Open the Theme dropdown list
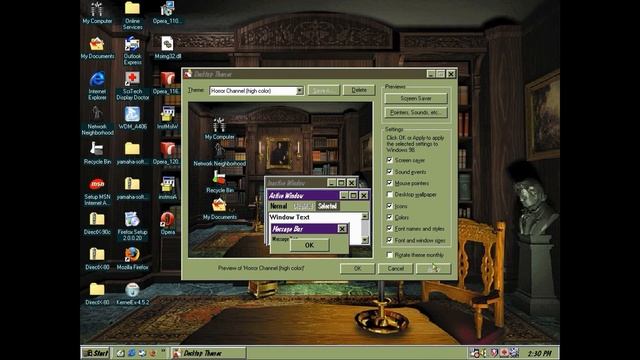Screen dimensions: 640x360 point(300,91)
